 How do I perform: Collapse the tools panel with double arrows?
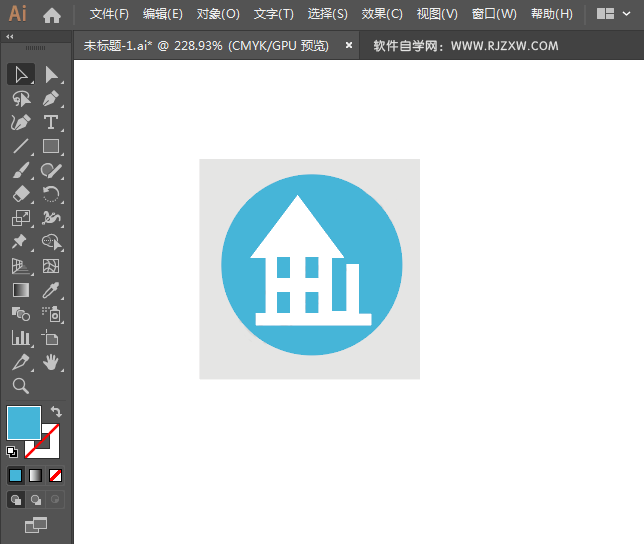10,37
